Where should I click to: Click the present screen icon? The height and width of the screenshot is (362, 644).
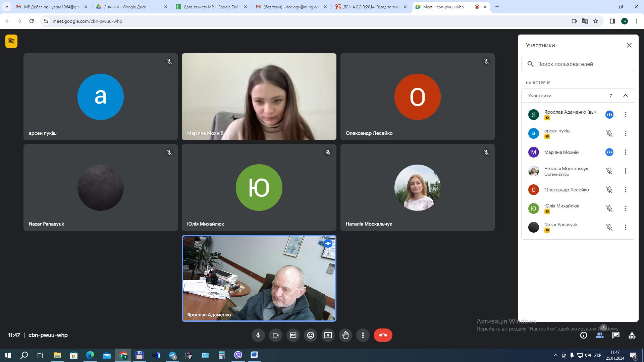point(328,335)
